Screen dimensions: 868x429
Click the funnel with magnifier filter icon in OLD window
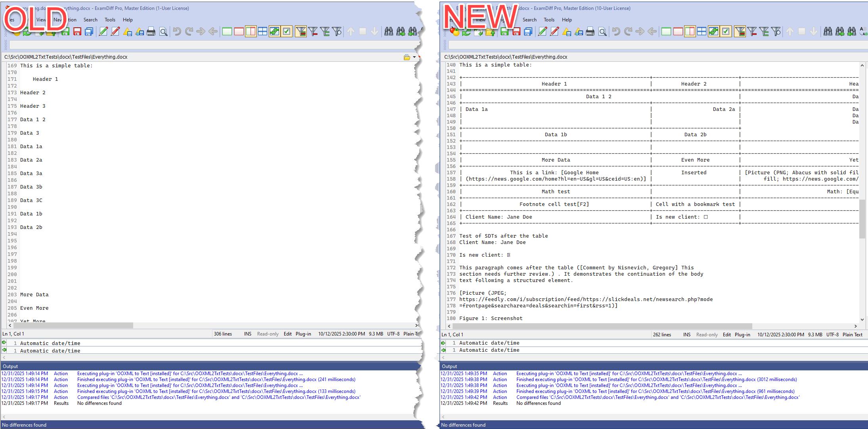pos(336,32)
